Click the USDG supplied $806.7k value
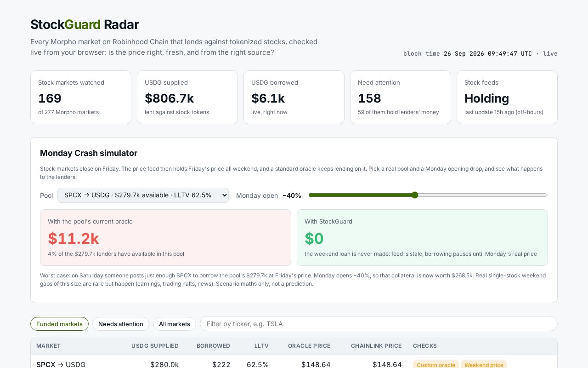 click(169, 98)
